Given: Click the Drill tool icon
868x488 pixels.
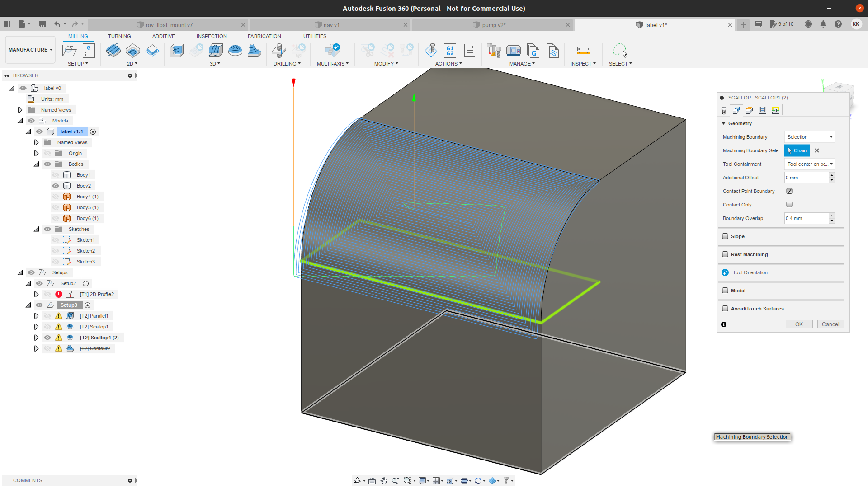Looking at the screenshot, I should pyautogui.click(x=279, y=51).
